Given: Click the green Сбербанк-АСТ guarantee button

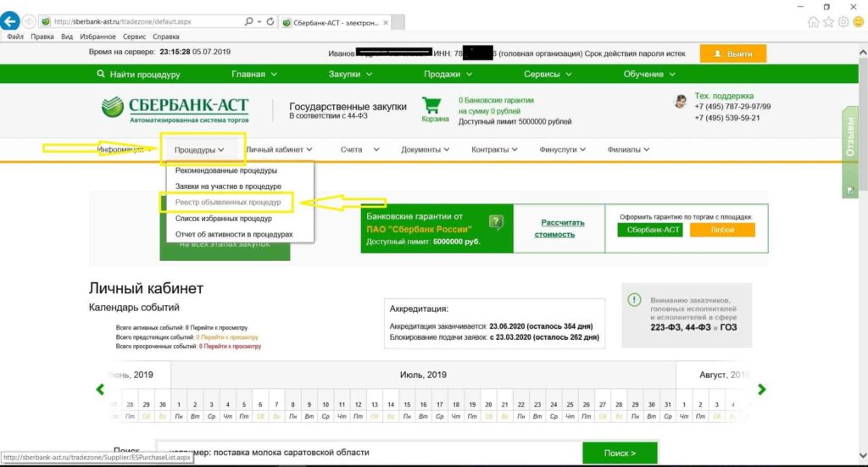Looking at the screenshot, I should (650, 230).
